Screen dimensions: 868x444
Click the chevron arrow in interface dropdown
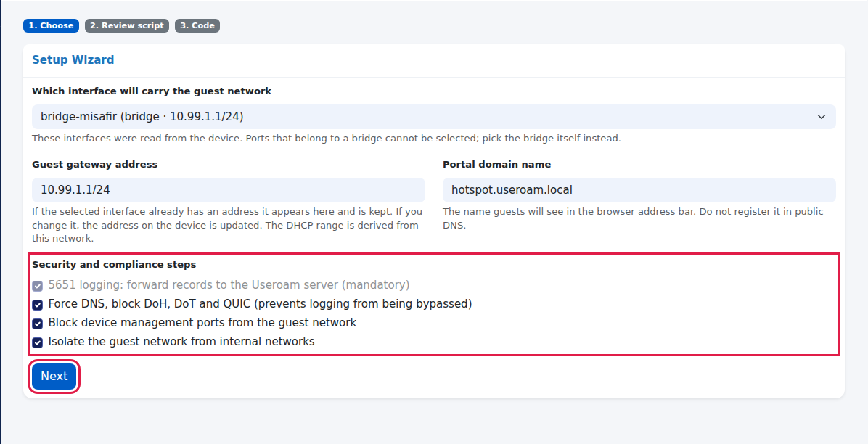822,117
